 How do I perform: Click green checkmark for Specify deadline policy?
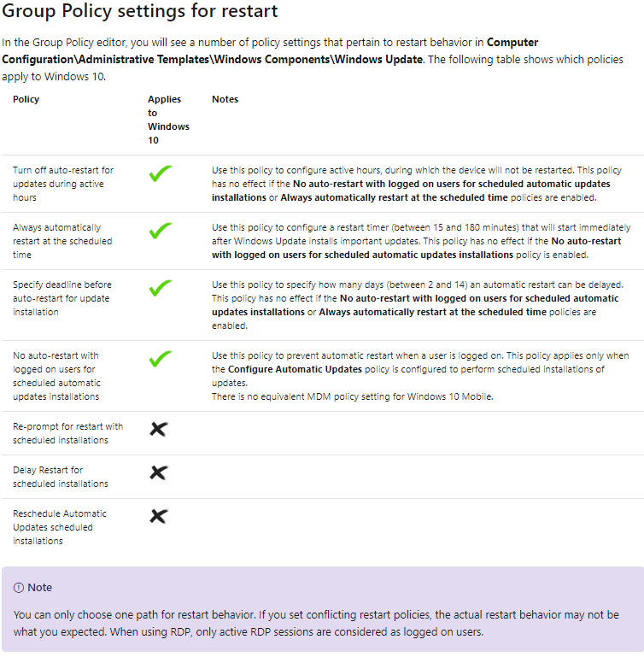point(160,289)
